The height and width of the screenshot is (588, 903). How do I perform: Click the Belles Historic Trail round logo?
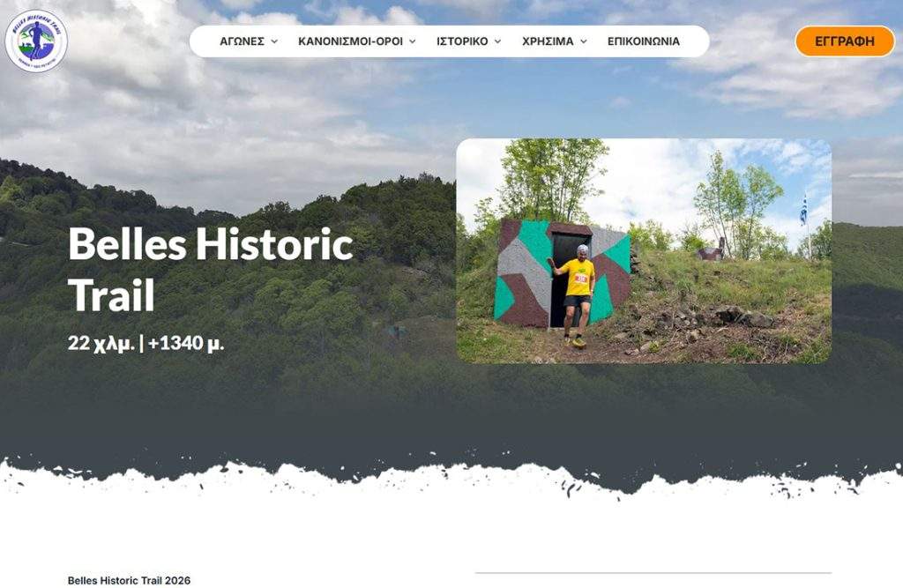(x=36, y=41)
